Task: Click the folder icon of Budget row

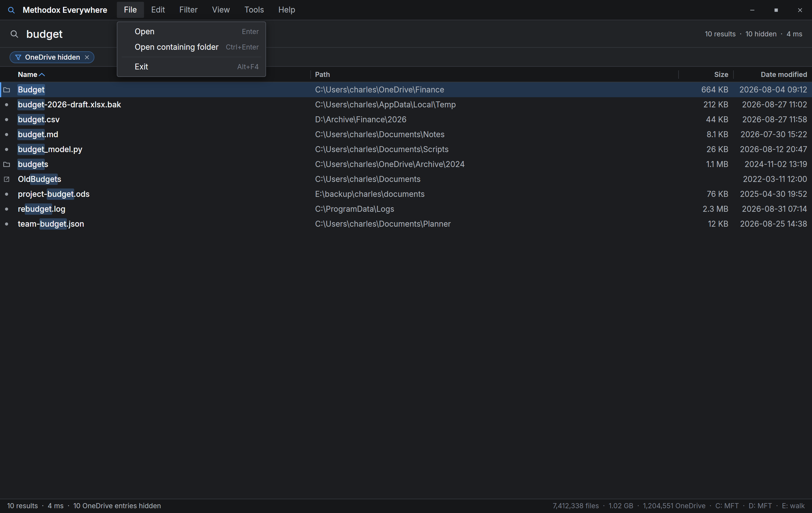Action: click(x=7, y=89)
